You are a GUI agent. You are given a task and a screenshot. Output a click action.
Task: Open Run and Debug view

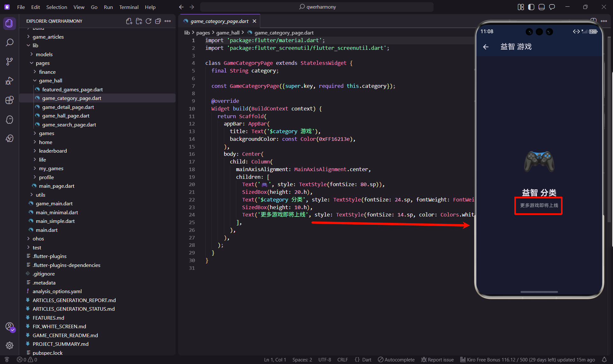pyautogui.click(x=10, y=81)
